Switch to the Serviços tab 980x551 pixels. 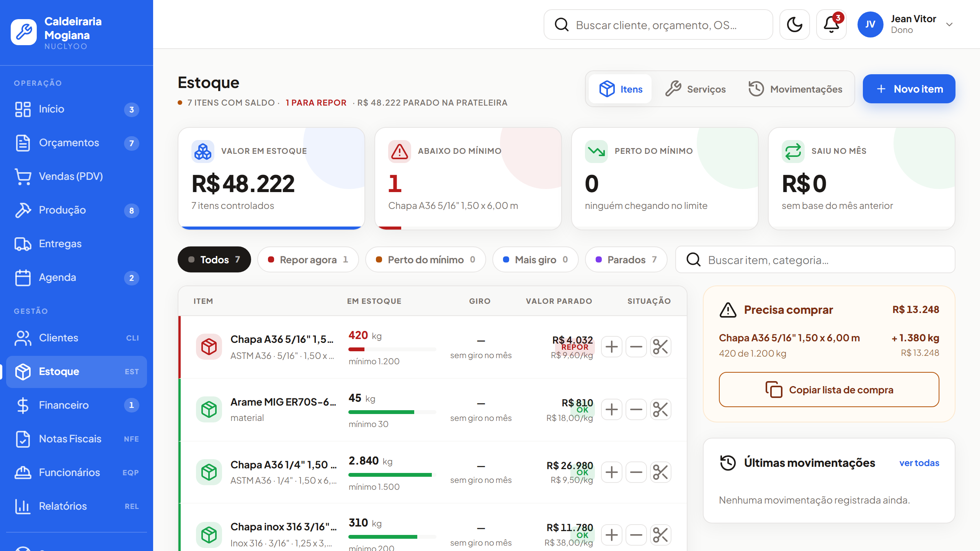(x=695, y=89)
